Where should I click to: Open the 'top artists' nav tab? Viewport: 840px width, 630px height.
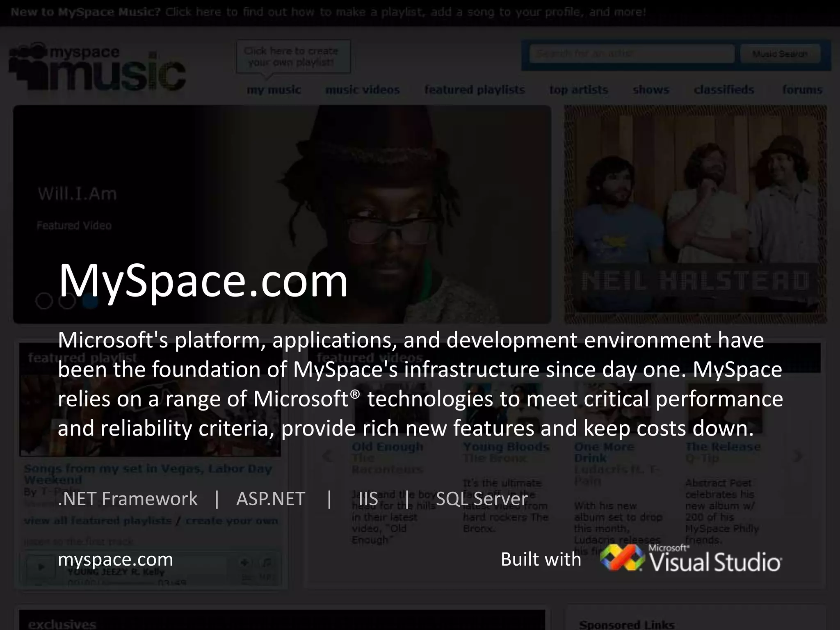(x=579, y=89)
